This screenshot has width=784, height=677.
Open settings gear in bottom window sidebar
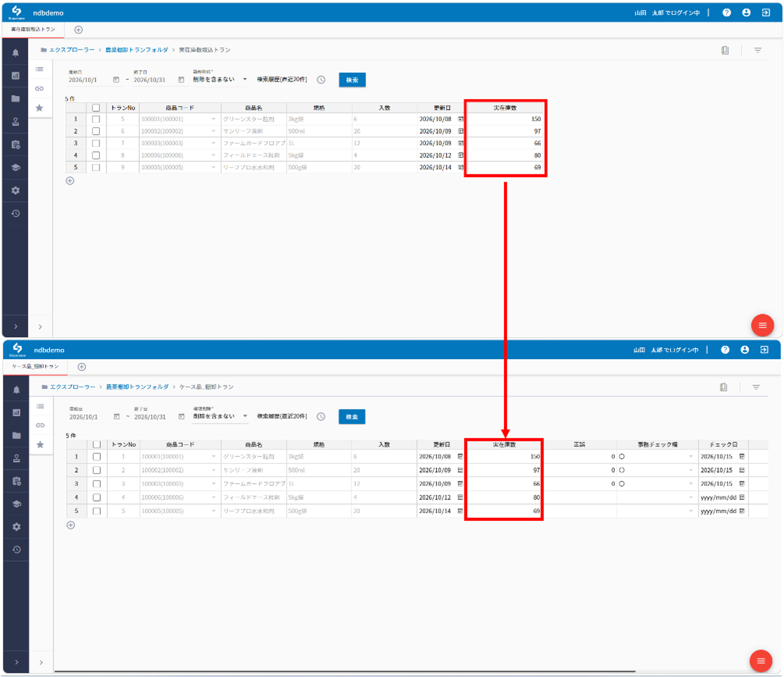16,527
